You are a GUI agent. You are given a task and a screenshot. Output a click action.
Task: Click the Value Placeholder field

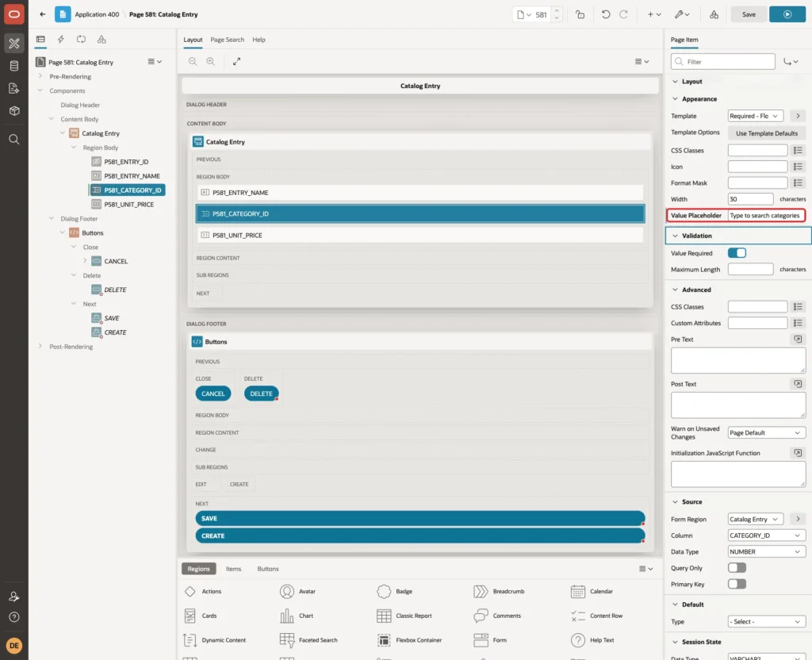tap(766, 216)
